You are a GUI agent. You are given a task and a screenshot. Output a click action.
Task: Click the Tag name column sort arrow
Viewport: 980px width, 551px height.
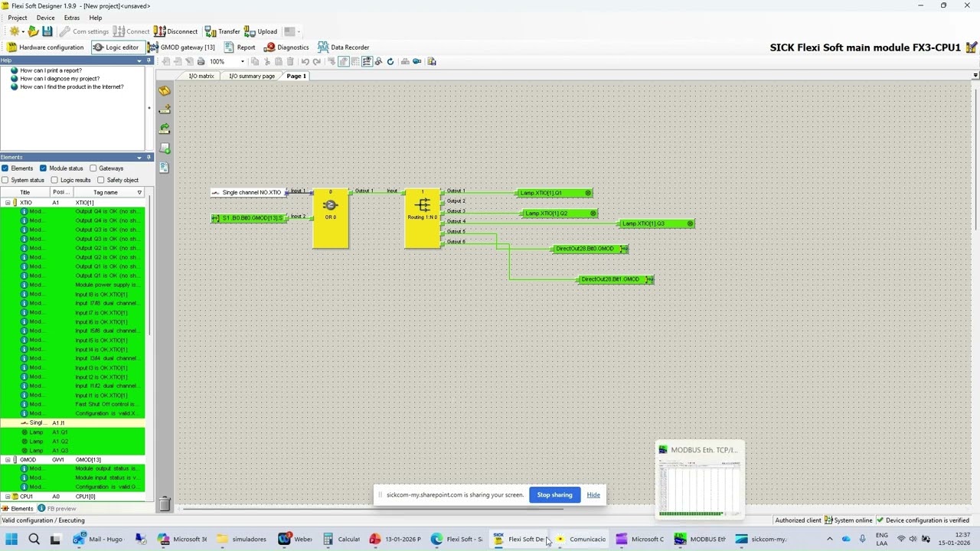pos(139,192)
